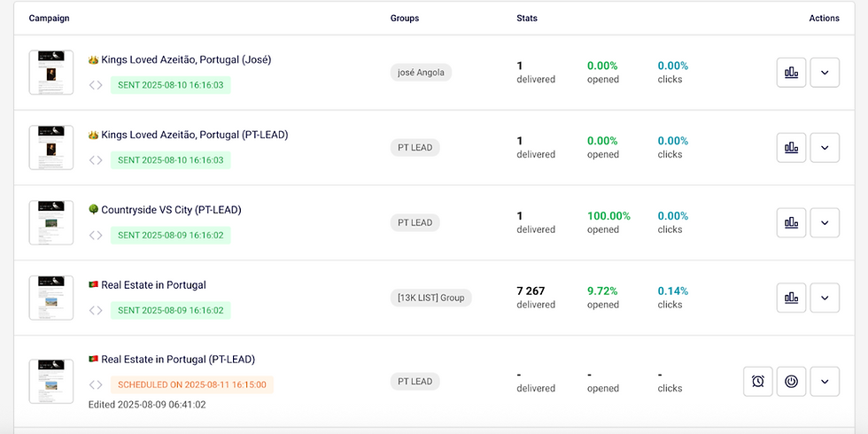868x434 pixels.
Task: Open statistics for Kings Loved Azeitão (José)
Action: [791, 73]
